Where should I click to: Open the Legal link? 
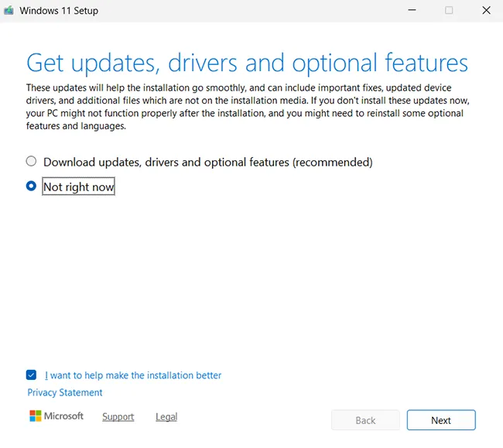point(166,416)
